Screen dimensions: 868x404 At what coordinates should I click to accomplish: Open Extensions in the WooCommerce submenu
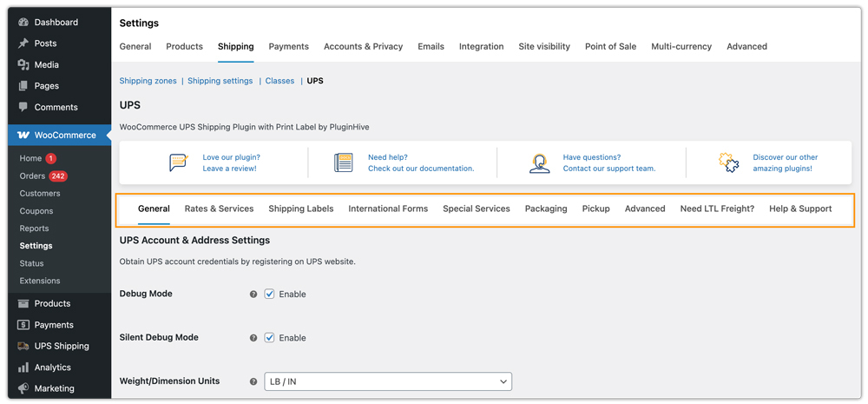click(x=40, y=281)
